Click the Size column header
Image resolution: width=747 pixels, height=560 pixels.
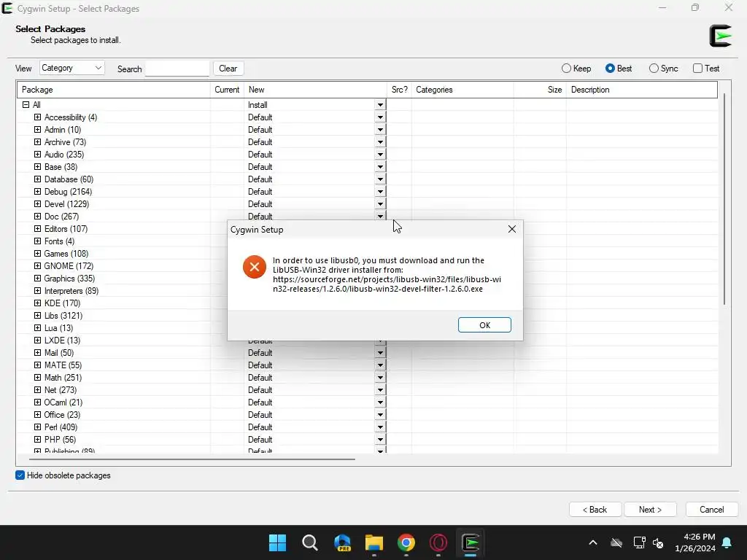coord(540,90)
